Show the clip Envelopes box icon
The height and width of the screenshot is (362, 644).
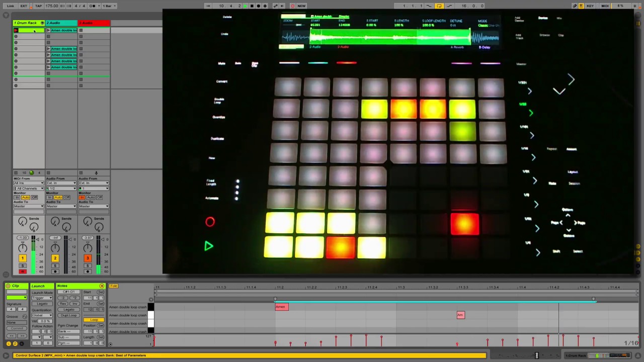point(21,343)
